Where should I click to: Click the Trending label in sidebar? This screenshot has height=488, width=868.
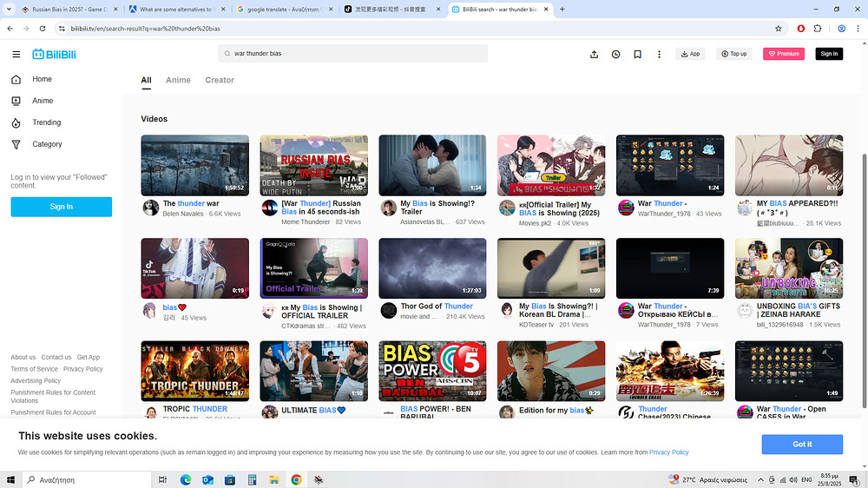coord(47,122)
